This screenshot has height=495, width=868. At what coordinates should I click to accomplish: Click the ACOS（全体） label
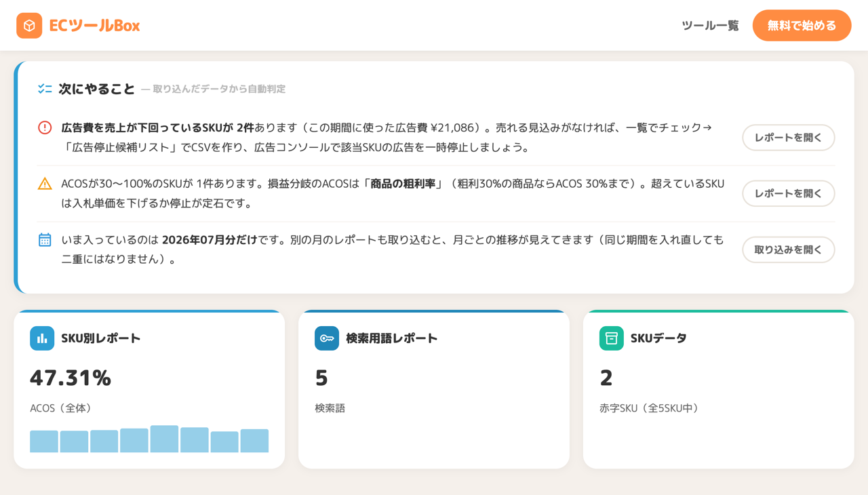(61, 408)
